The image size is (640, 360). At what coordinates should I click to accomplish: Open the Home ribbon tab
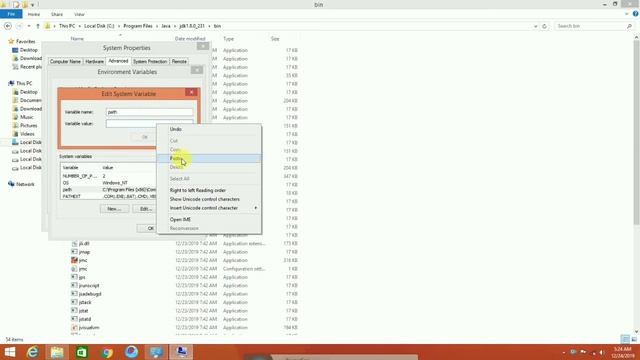point(34,14)
